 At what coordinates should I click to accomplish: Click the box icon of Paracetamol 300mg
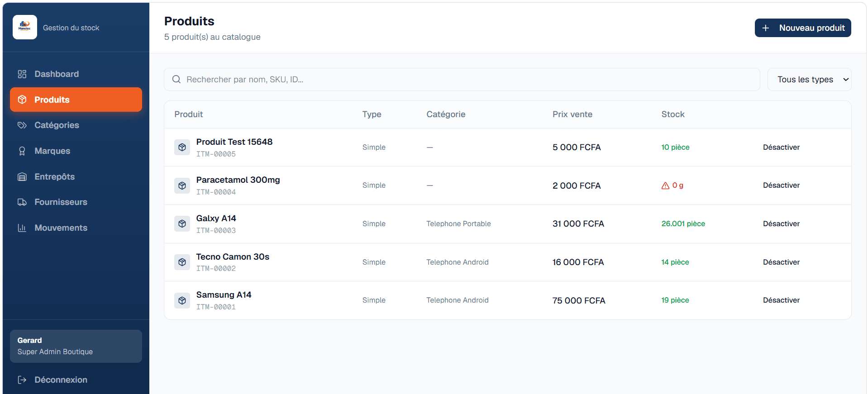(182, 185)
